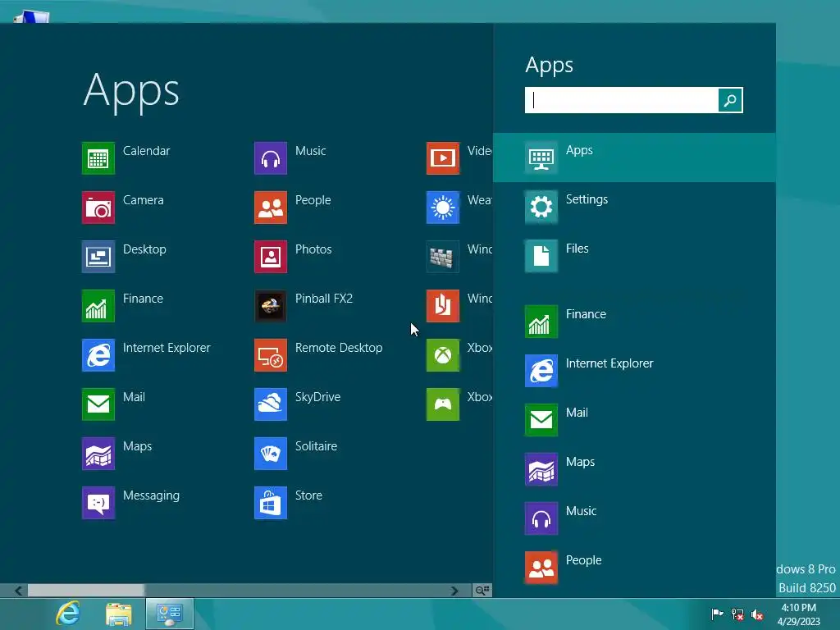The image size is (840, 630).
Task: Click the scroll right arrow
Action: 454,591
